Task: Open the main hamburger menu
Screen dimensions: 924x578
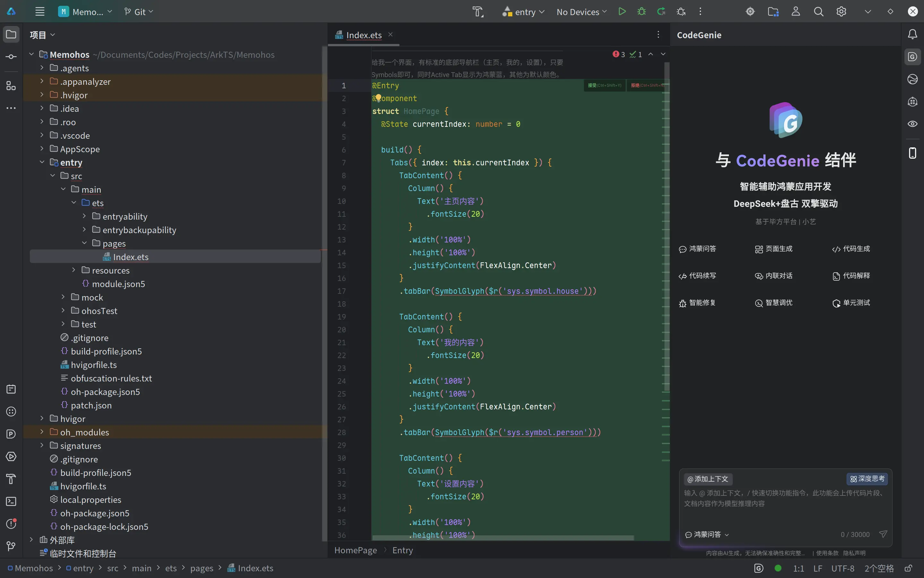Action: [x=40, y=12]
